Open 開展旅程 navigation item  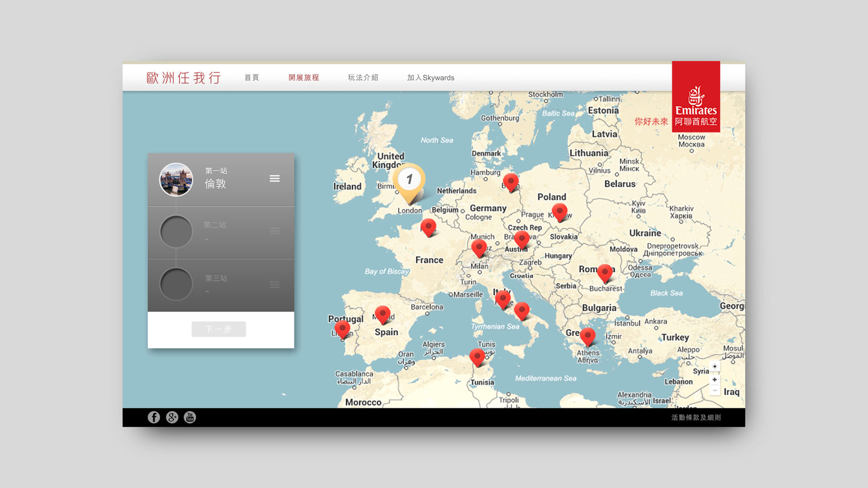click(304, 78)
